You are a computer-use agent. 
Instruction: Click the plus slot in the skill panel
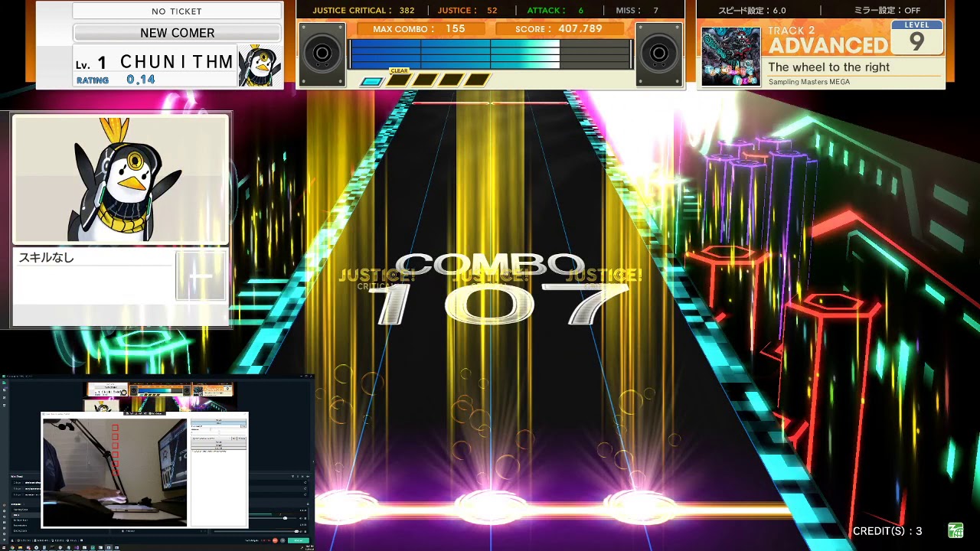(x=201, y=276)
